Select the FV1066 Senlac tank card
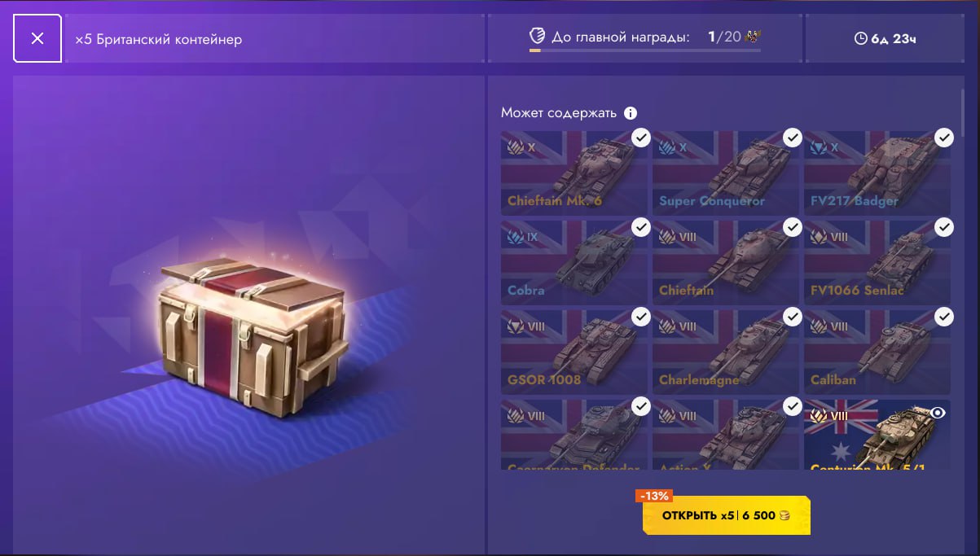Viewport: 980px width, 556px height. (x=877, y=261)
